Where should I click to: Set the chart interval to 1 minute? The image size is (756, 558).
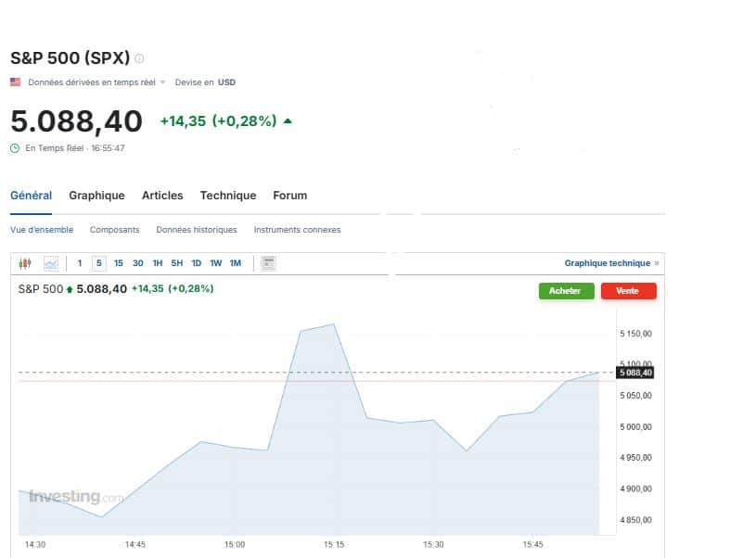pos(80,263)
